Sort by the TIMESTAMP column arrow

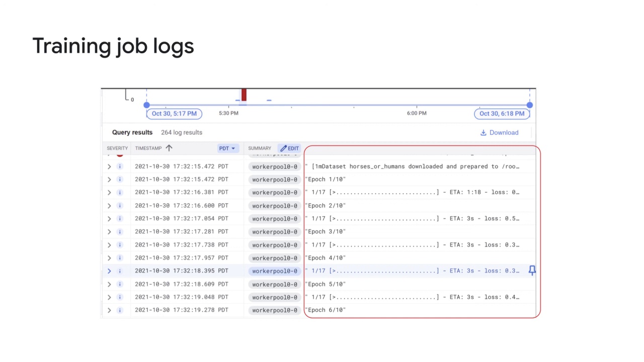click(169, 148)
